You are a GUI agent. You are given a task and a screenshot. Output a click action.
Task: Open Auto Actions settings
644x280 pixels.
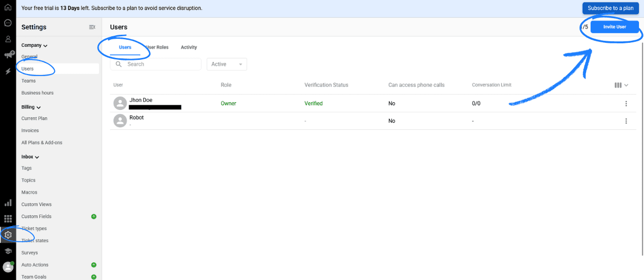click(35, 265)
